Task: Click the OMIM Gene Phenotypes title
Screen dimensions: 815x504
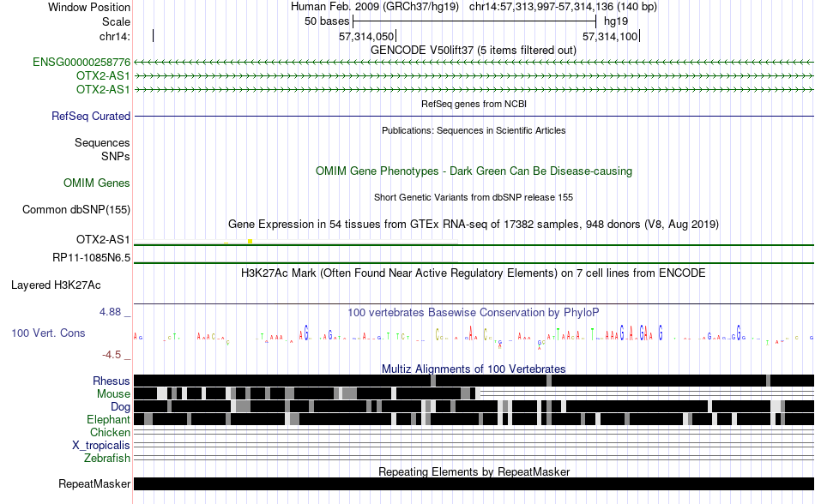Action: (474, 171)
